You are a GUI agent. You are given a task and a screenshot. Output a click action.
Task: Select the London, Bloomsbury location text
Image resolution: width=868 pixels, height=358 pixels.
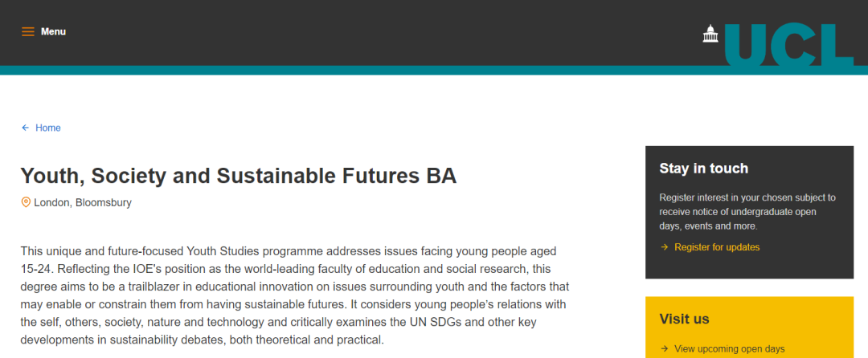tap(83, 203)
